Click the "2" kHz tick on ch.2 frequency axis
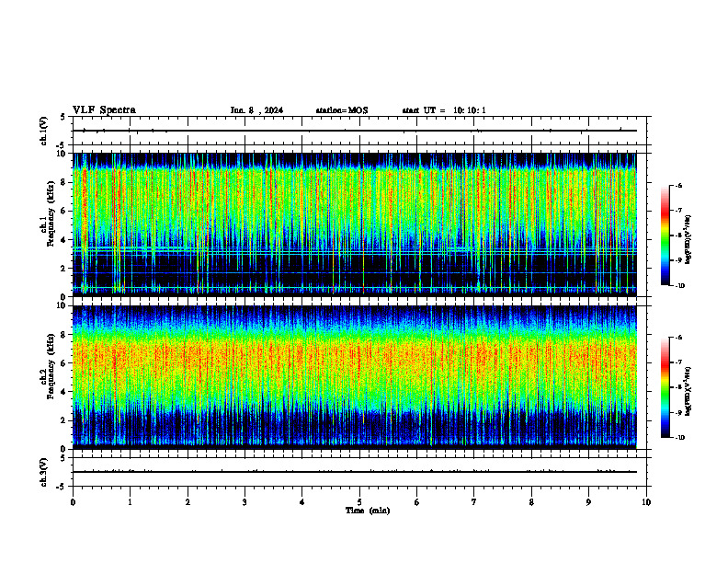This screenshot has width=728, height=563. coord(64,420)
